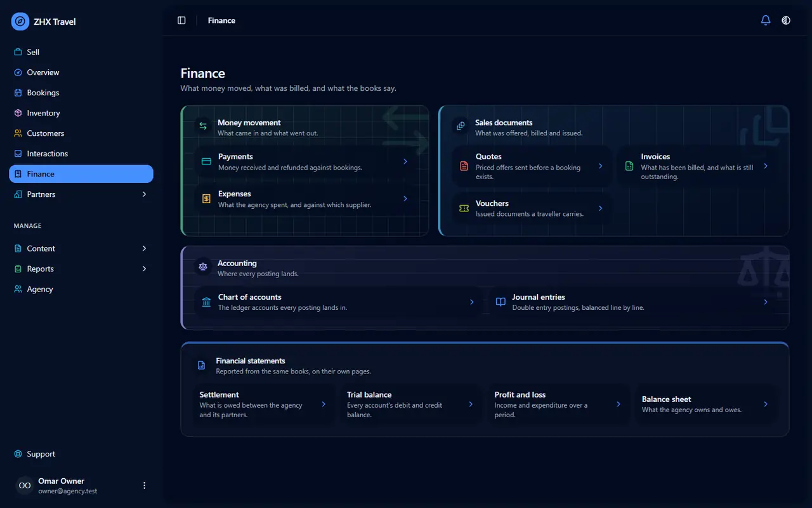Open the notifications bell
This screenshot has height=508, width=812.
[766, 20]
